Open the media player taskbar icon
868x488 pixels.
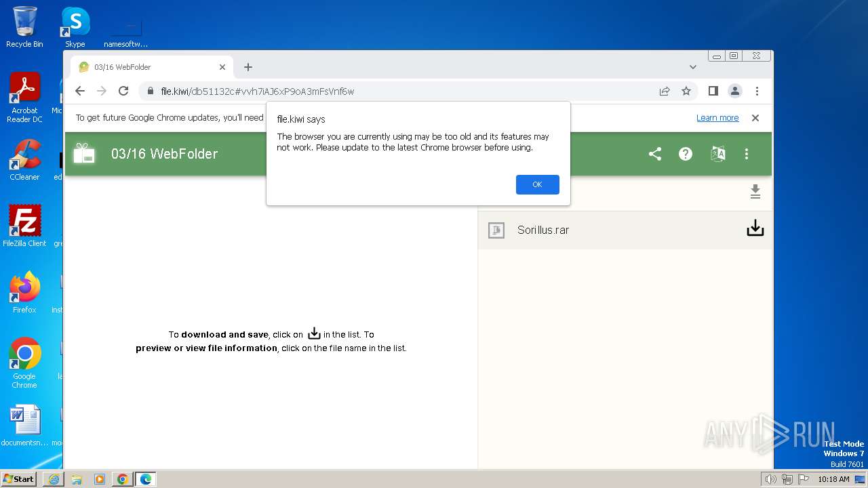tap(100, 479)
